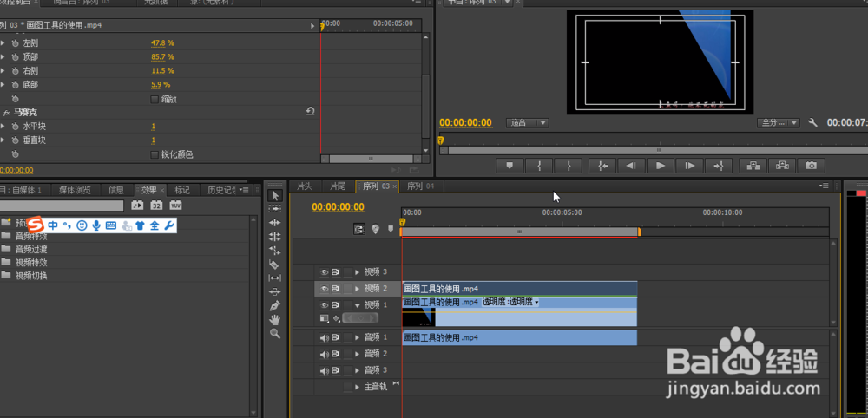
Task: Select the Slip tool
Action: click(x=275, y=278)
